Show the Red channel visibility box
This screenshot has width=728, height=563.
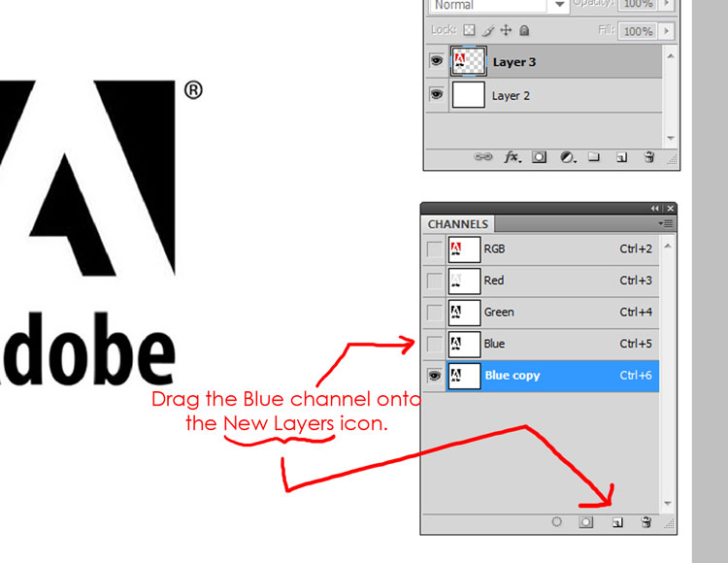(x=435, y=281)
